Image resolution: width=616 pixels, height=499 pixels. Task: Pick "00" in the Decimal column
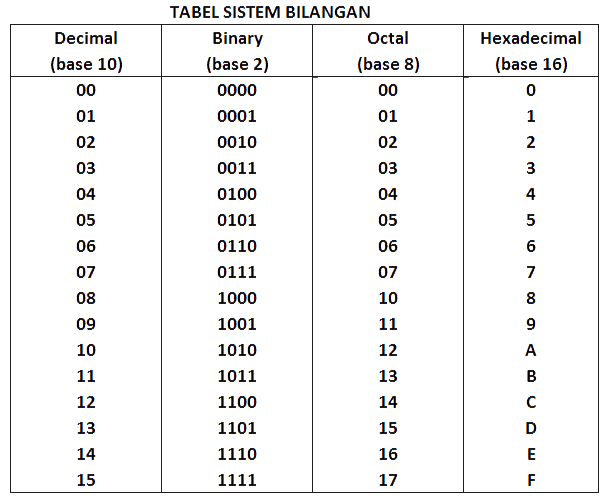coord(86,90)
